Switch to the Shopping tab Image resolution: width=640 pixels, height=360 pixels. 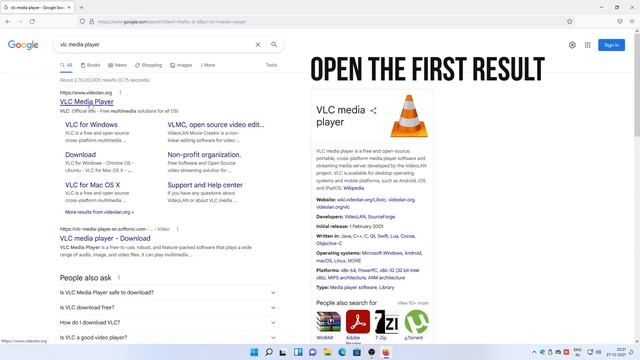(149, 65)
